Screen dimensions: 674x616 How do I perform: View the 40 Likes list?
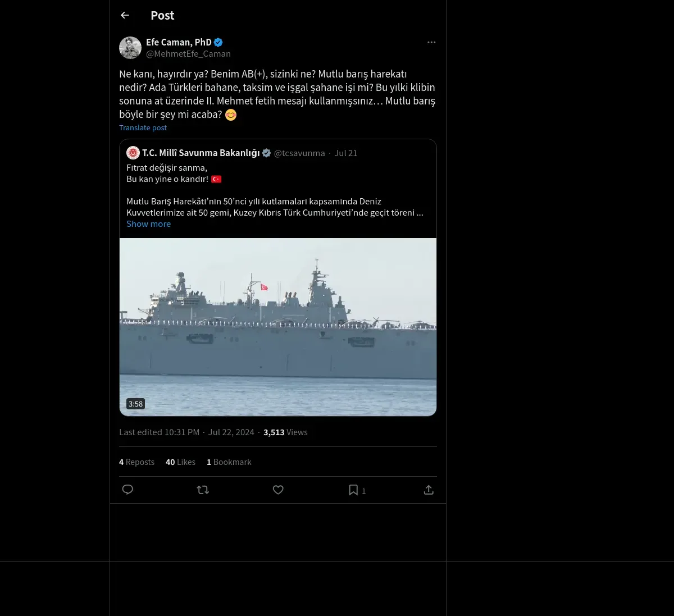(x=180, y=462)
